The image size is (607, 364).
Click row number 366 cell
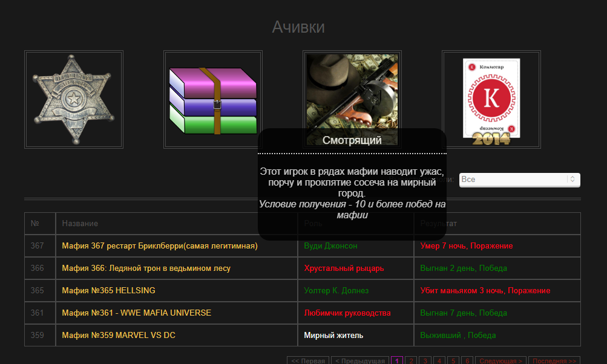pos(40,268)
